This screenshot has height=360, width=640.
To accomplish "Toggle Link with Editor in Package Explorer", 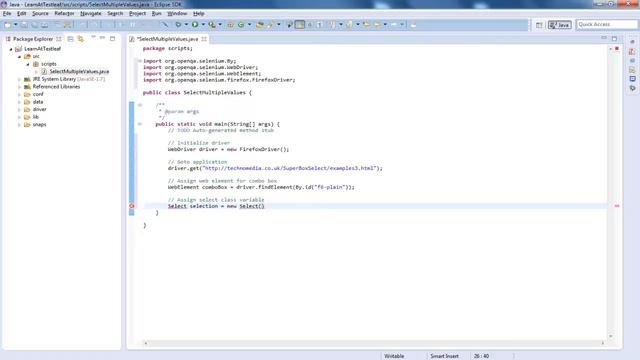I will (x=80, y=39).
